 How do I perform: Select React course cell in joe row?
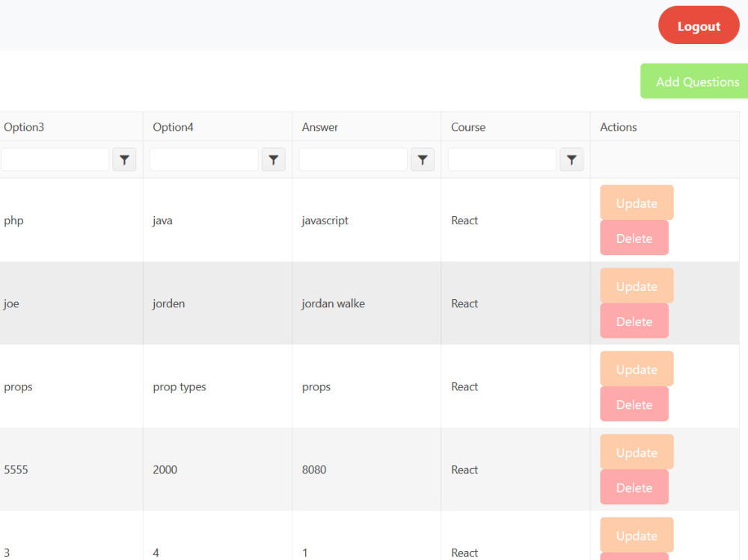515,303
